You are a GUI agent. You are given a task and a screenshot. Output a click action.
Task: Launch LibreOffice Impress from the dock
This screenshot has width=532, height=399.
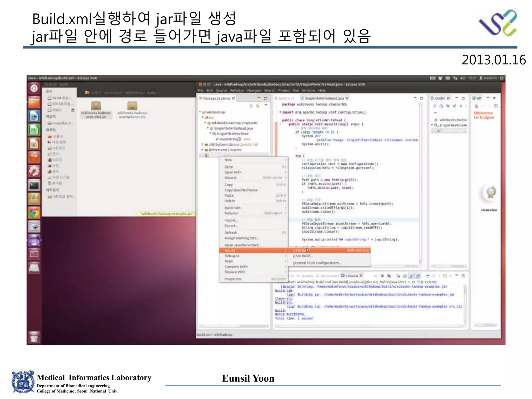click(34, 144)
